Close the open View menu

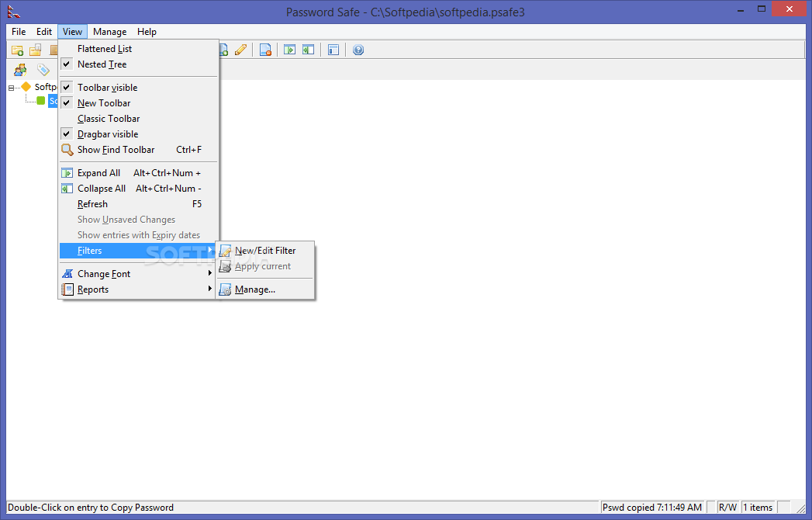click(x=72, y=32)
